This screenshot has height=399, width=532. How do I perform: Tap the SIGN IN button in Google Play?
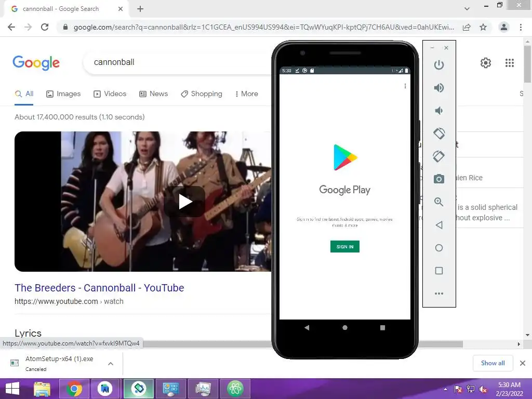pyautogui.click(x=345, y=247)
